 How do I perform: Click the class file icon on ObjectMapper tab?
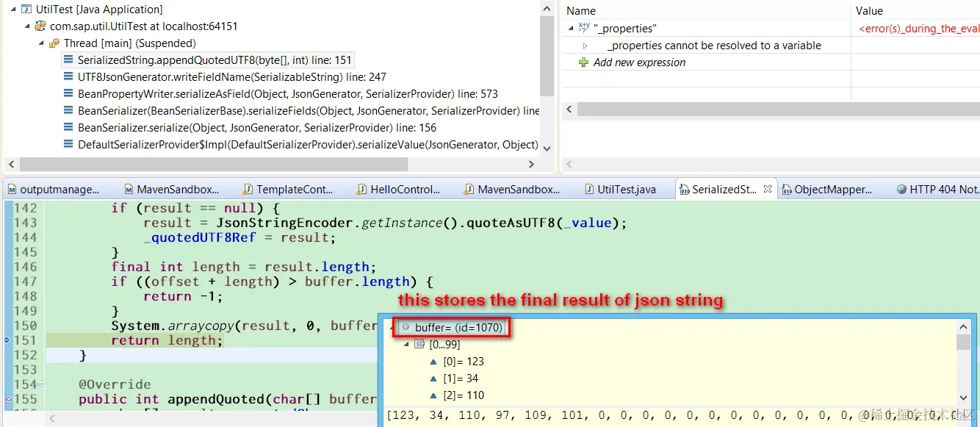click(x=787, y=190)
